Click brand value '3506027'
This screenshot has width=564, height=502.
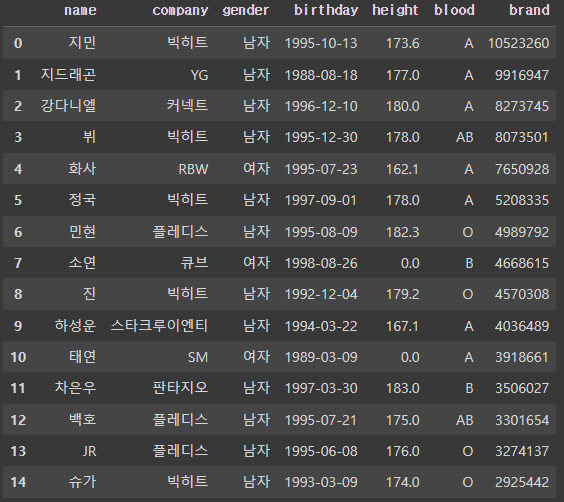coord(522,388)
